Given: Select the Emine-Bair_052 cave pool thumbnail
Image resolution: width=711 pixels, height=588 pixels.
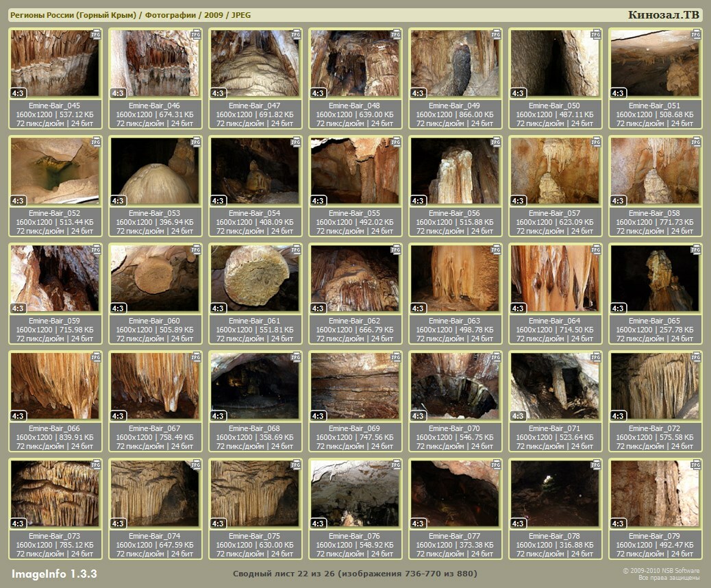Looking at the screenshot, I should pos(55,171).
